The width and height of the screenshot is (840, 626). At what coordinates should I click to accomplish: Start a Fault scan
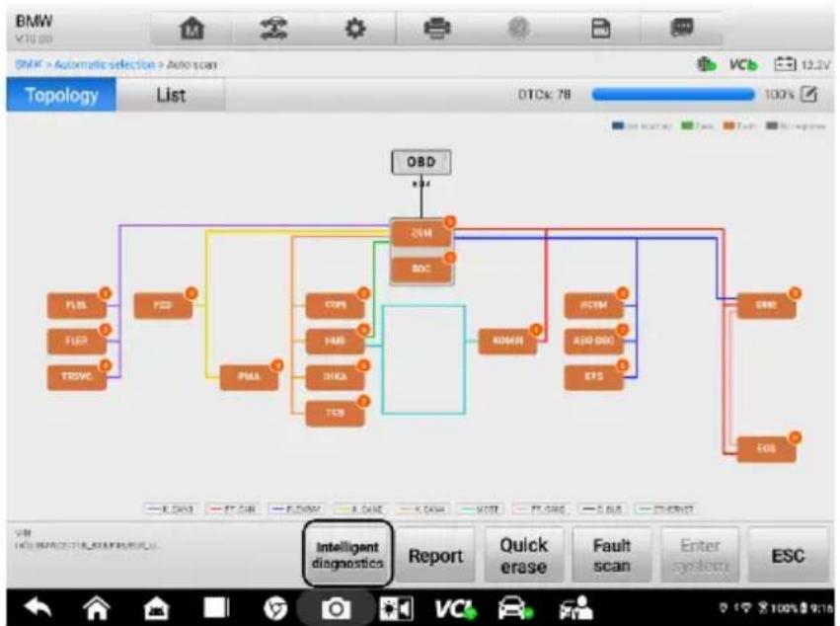pyautogui.click(x=611, y=555)
